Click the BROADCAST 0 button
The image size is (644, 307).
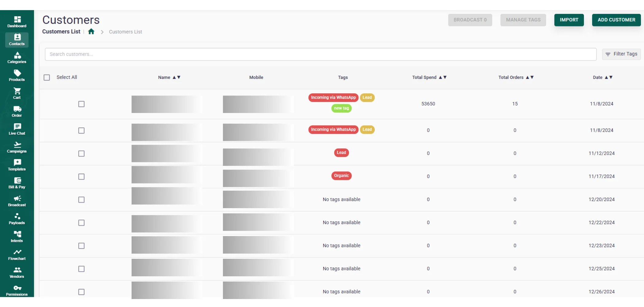pyautogui.click(x=470, y=20)
